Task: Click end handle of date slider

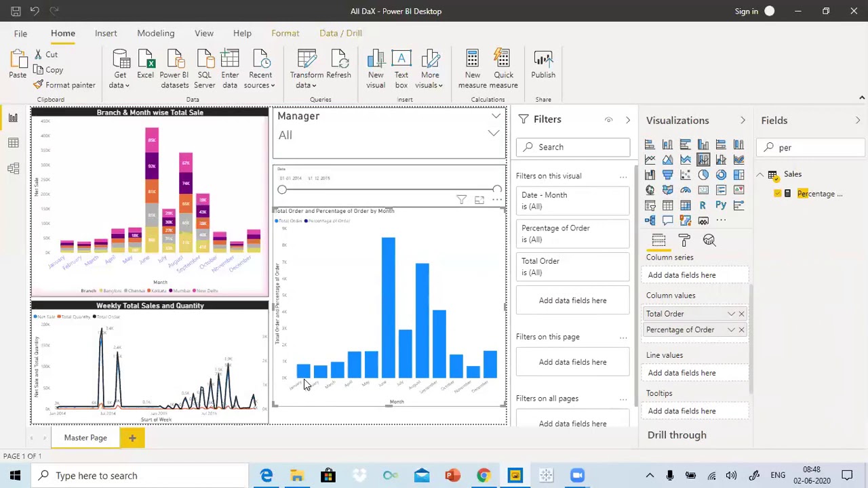Action: click(497, 190)
